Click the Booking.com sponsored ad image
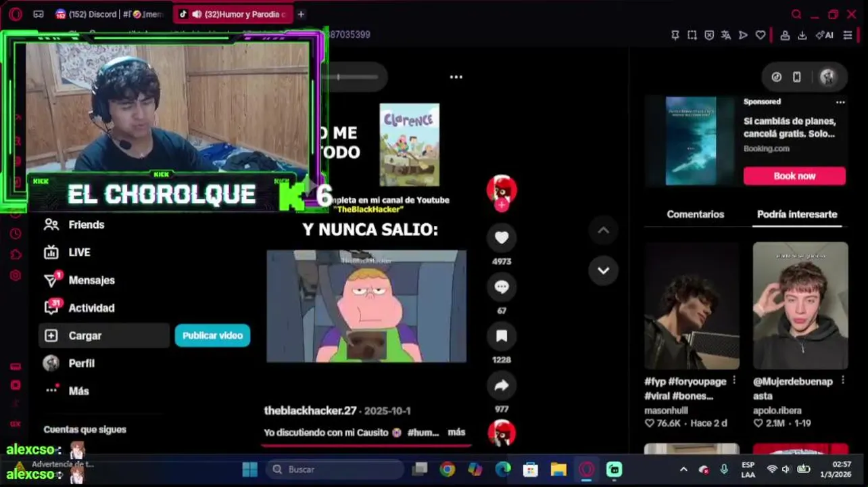Viewport: 868px width, 487px height. coord(691,141)
